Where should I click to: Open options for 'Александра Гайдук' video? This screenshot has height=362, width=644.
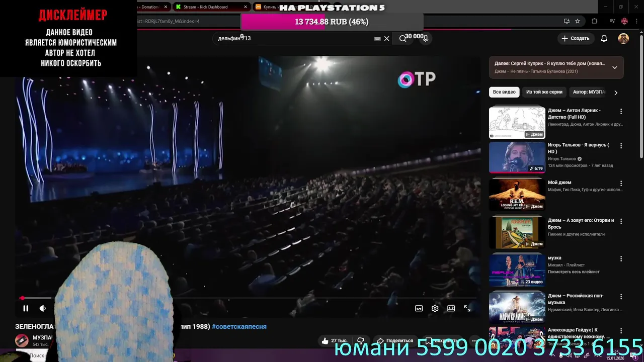pos(621,331)
